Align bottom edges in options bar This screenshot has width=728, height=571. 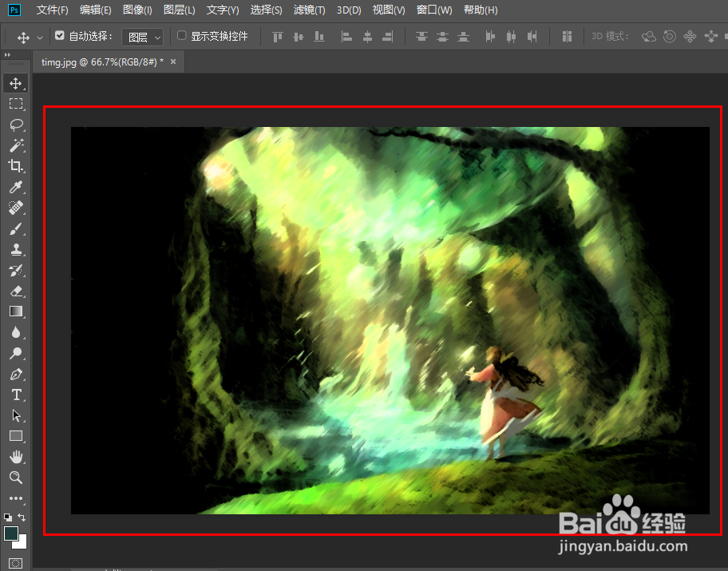319,37
